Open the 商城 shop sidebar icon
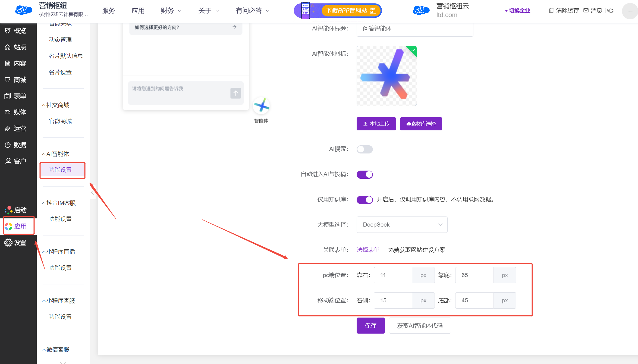The width and height of the screenshot is (638, 364). 8,80
